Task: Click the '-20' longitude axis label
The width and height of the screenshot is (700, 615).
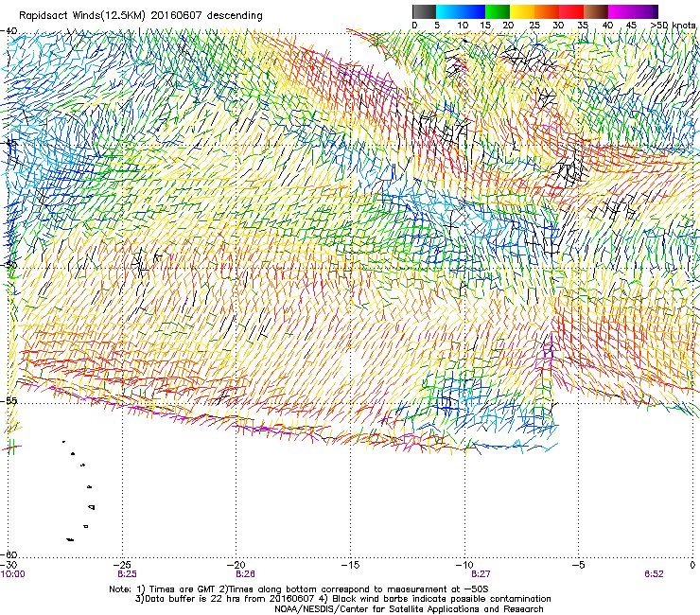Action: pos(236,565)
